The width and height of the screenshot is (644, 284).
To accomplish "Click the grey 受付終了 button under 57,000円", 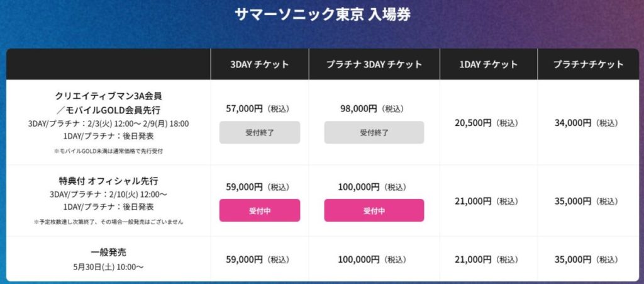I will [x=260, y=132].
